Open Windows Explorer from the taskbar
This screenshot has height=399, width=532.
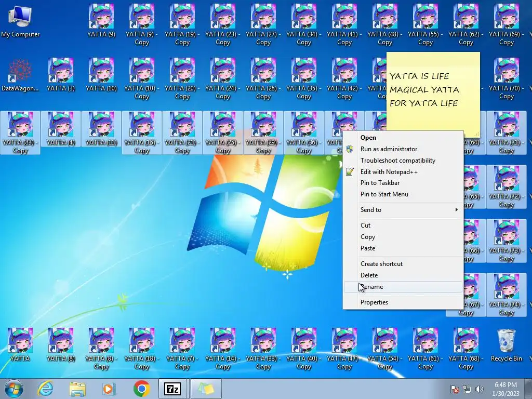coord(77,389)
